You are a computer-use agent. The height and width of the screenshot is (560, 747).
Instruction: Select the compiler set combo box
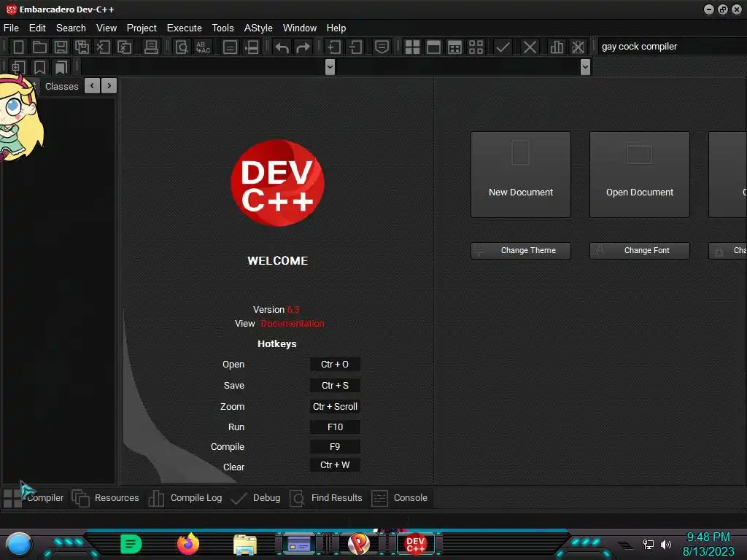pyautogui.click(x=672, y=46)
